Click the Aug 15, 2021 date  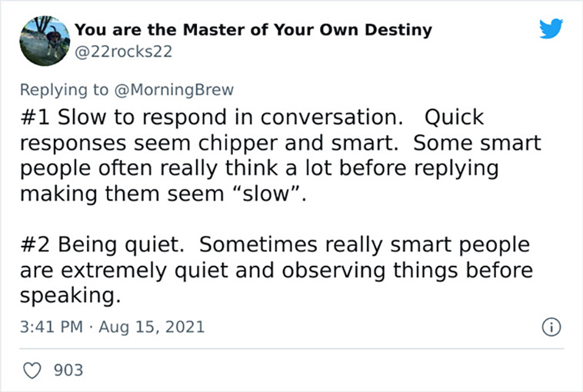(x=152, y=327)
